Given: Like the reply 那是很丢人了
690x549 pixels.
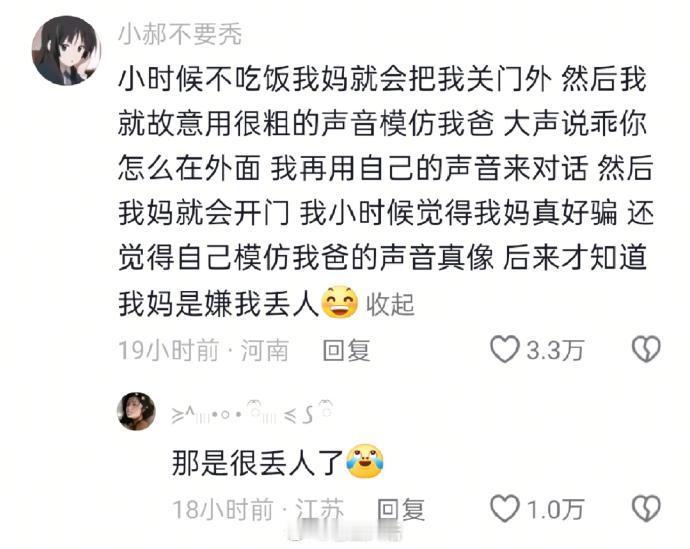Looking at the screenshot, I should pyautogui.click(x=505, y=509).
